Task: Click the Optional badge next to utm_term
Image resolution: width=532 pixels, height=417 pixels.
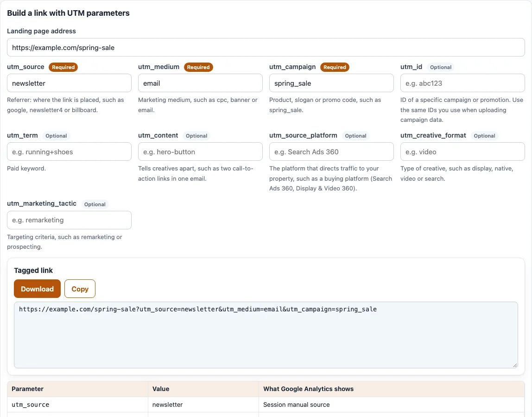Action: pyautogui.click(x=56, y=136)
